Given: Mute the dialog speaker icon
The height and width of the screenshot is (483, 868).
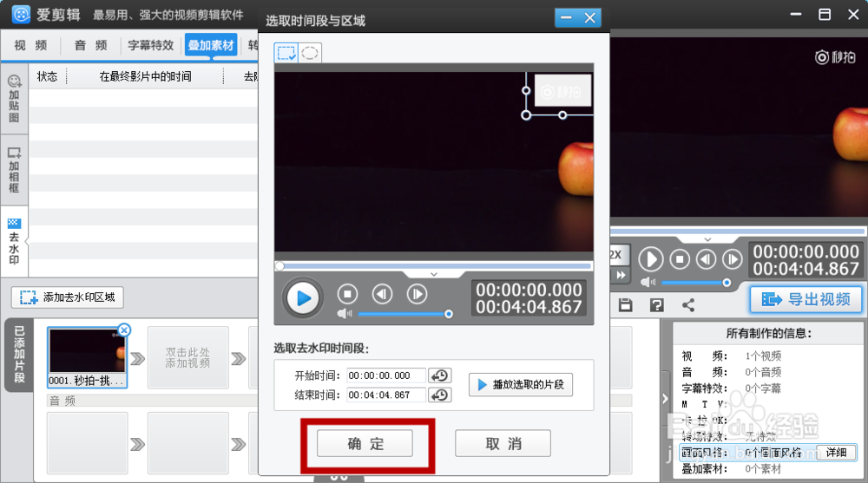Looking at the screenshot, I should click(x=345, y=314).
